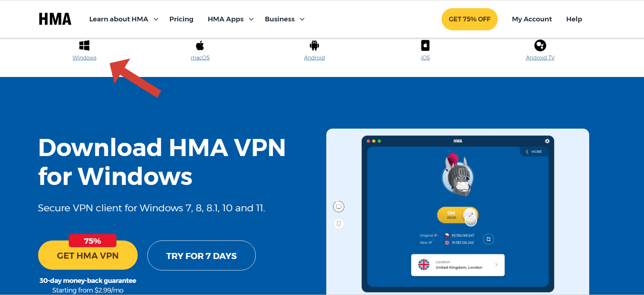This screenshot has width=644, height=295.
Task: Click the settings gear in app preview
Action: [547, 141]
